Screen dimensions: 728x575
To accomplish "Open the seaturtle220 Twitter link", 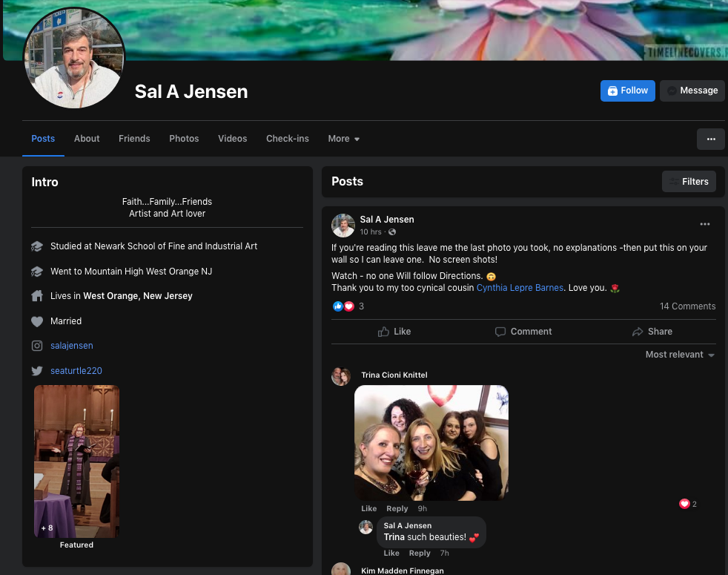I will click(76, 370).
